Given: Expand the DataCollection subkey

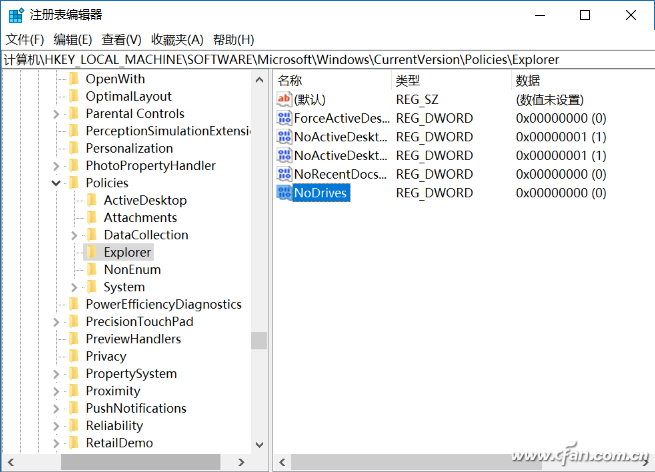Looking at the screenshot, I should [x=74, y=236].
